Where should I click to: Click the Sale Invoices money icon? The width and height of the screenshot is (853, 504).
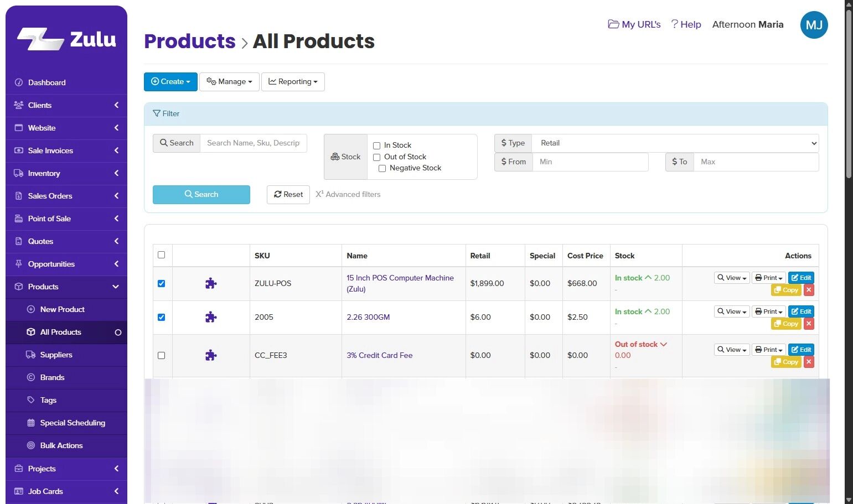(x=18, y=150)
